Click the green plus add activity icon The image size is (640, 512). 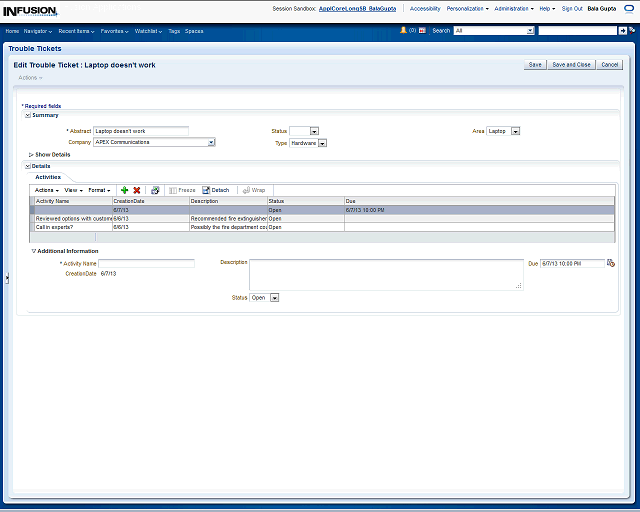point(124,190)
